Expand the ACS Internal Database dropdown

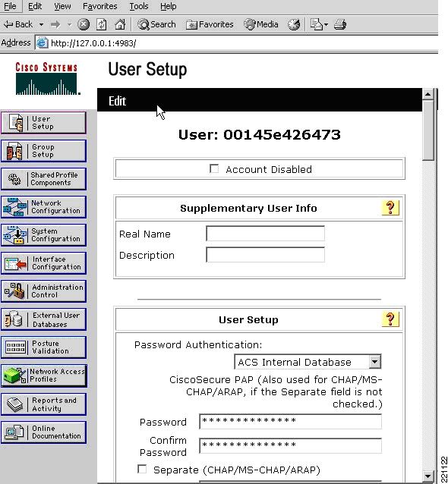pyautogui.click(x=374, y=361)
